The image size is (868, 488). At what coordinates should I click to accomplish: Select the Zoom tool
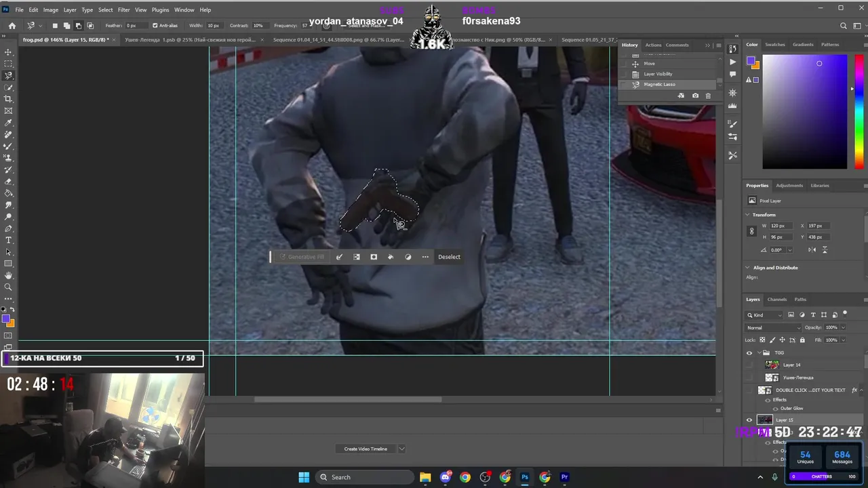pyautogui.click(x=8, y=287)
